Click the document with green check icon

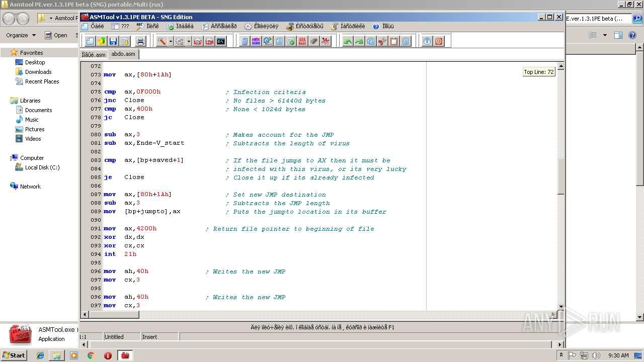(291, 41)
